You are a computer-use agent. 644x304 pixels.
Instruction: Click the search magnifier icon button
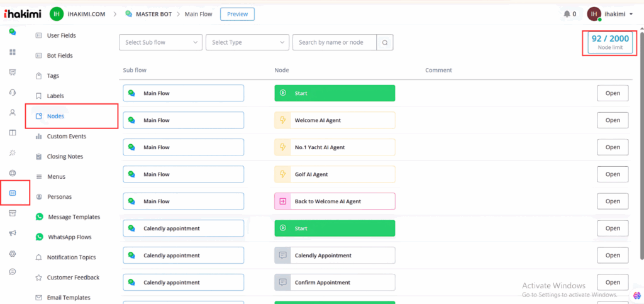click(385, 42)
